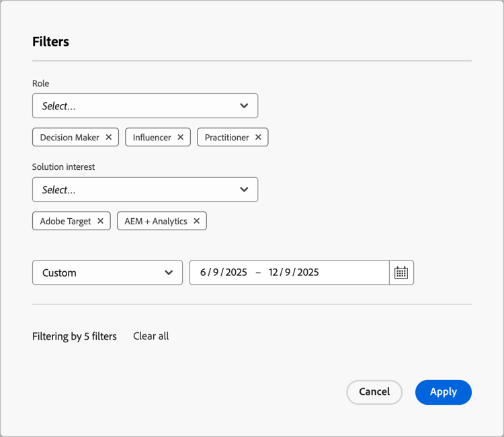
Task: Click the Influencer tag label
Action: click(152, 138)
